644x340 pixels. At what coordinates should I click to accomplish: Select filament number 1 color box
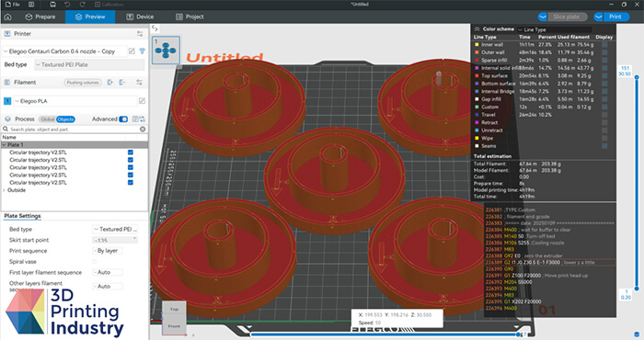(x=7, y=101)
